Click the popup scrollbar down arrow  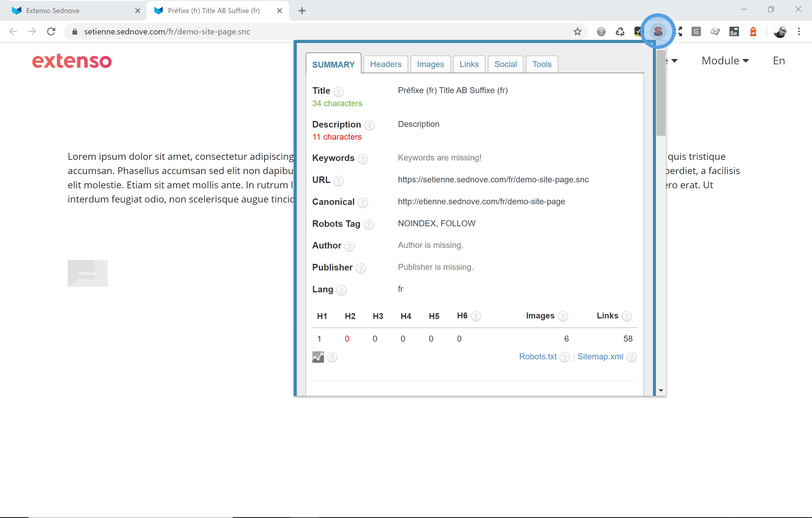[661, 390]
